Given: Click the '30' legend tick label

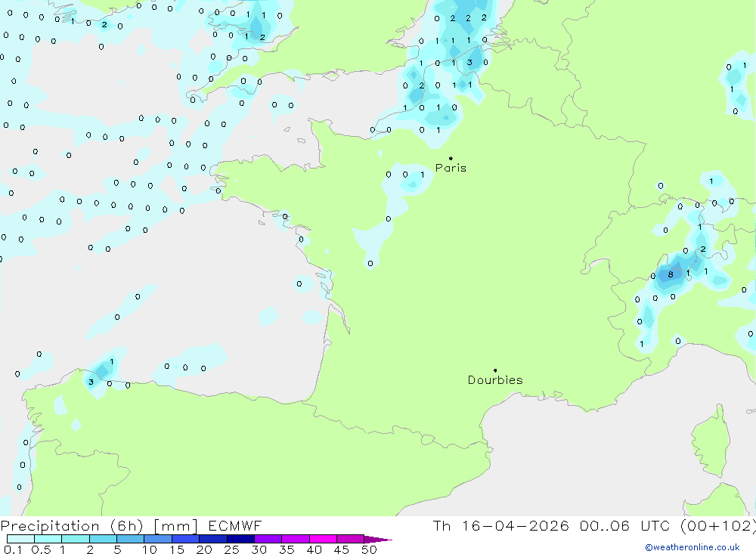Looking at the screenshot, I should pyautogui.click(x=259, y=549).
